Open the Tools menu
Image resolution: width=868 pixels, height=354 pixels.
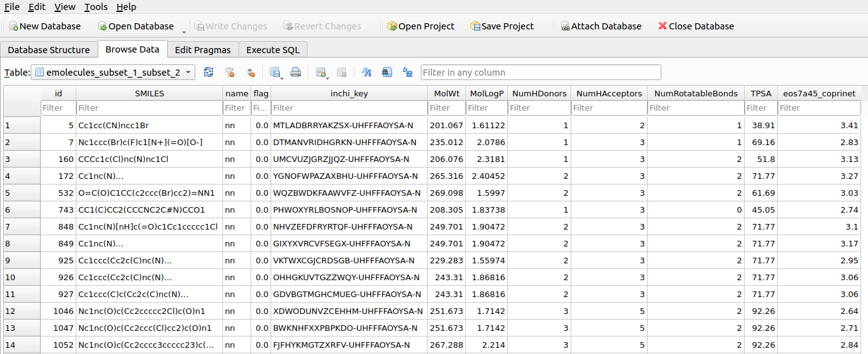coord(96,7)
